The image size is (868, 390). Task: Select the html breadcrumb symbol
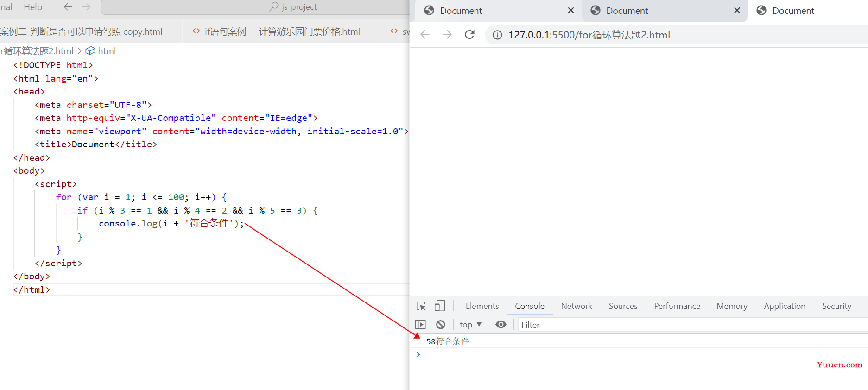[x=101, y=51]
